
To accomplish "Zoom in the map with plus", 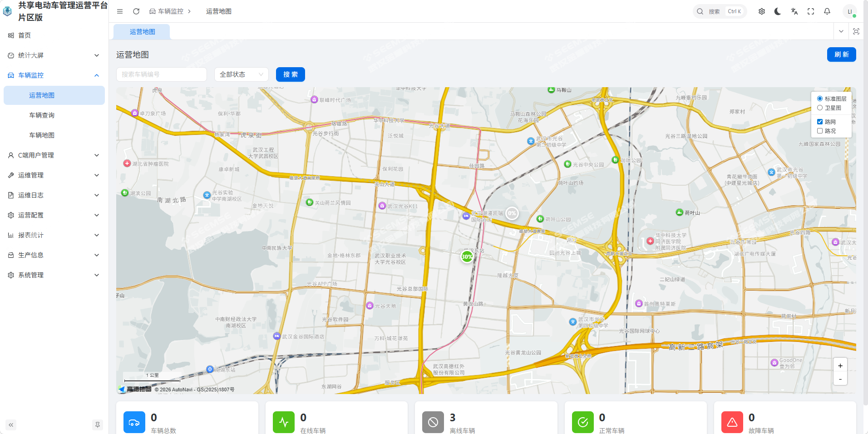I will (x=840, y=366).
